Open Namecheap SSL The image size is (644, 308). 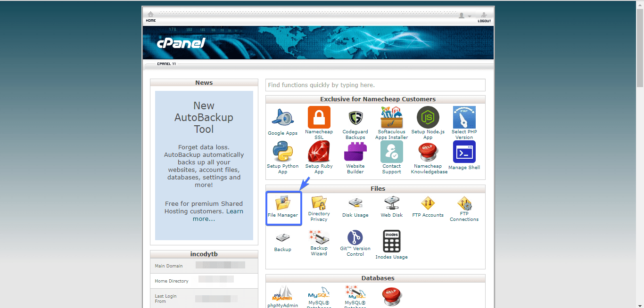pos(319,117)
